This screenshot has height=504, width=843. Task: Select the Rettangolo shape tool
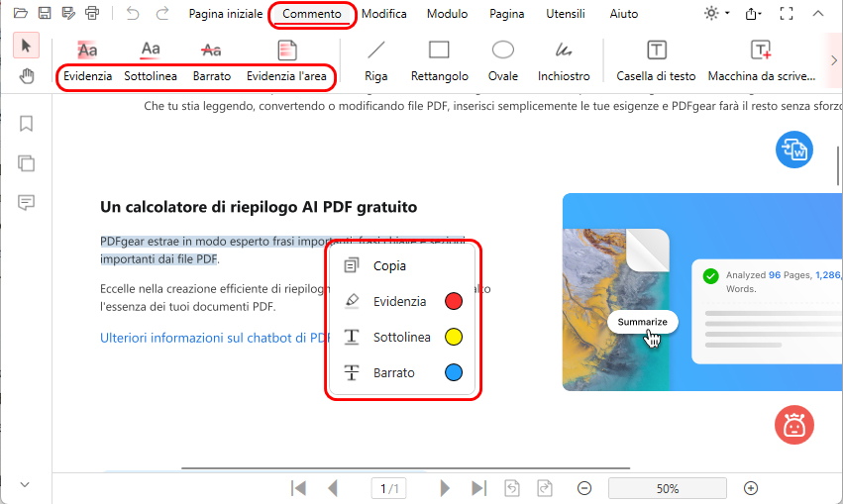439,61
